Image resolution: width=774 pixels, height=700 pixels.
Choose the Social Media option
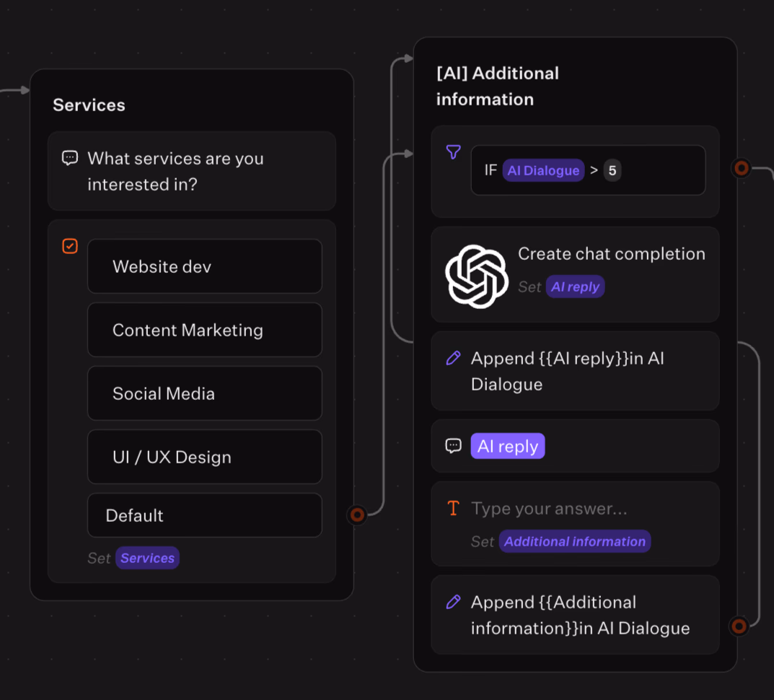pyautogui.click(x=205, y=394)
